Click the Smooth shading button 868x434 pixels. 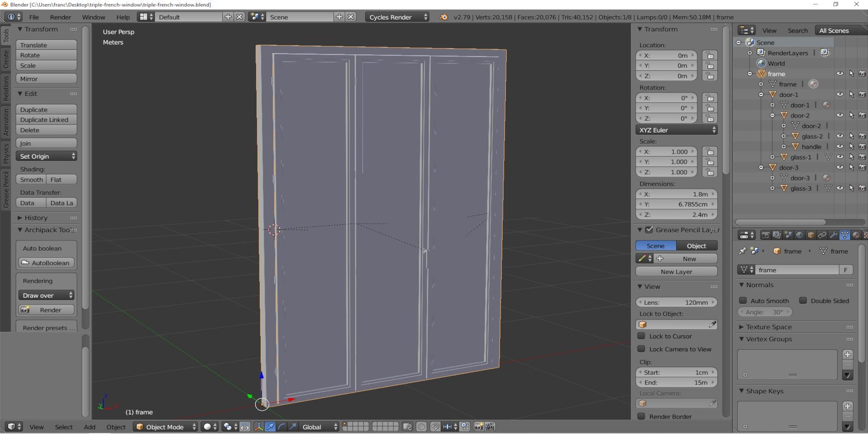[x=31, y=179]
